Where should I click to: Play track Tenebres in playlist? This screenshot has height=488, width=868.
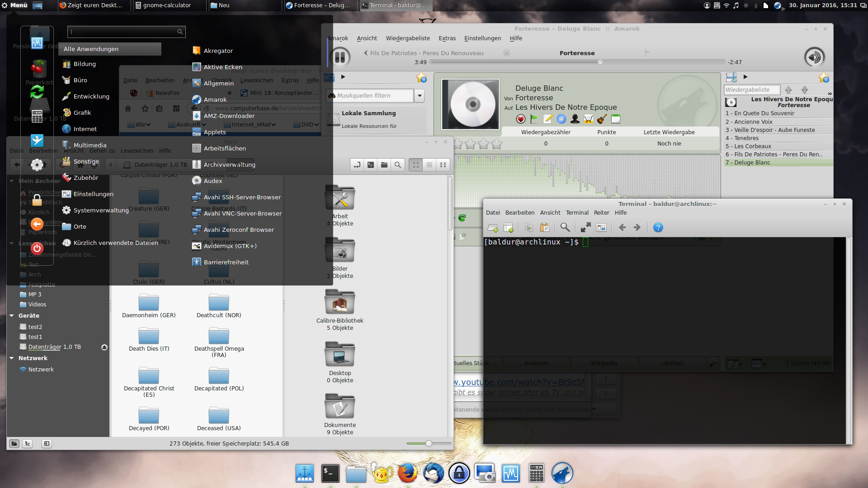(x=746, y=138)
